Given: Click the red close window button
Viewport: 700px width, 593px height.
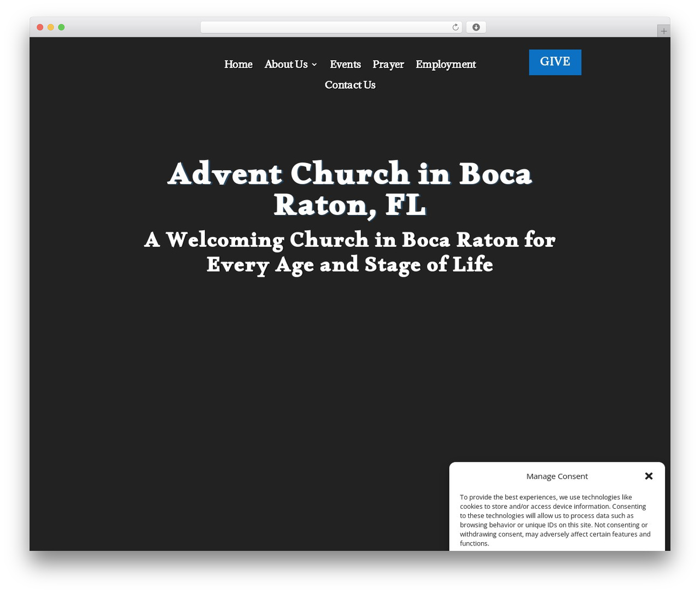Looking at the screenshot, I should (x=40, y=27).
